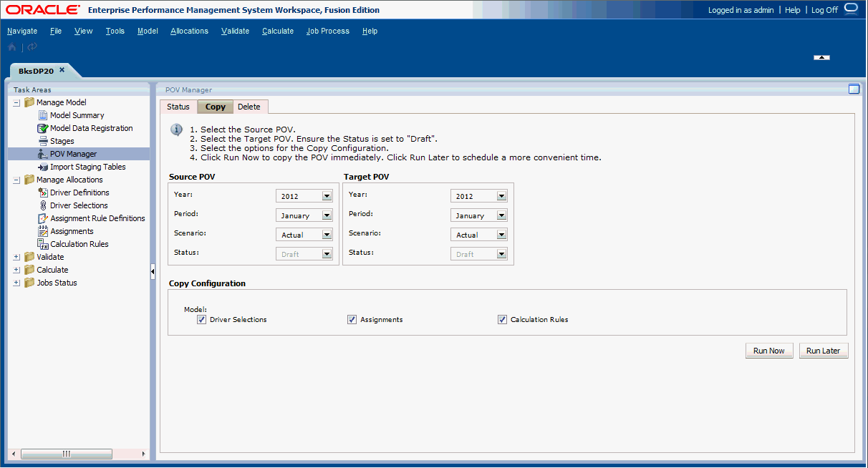Open the View menu

point(84,31)
